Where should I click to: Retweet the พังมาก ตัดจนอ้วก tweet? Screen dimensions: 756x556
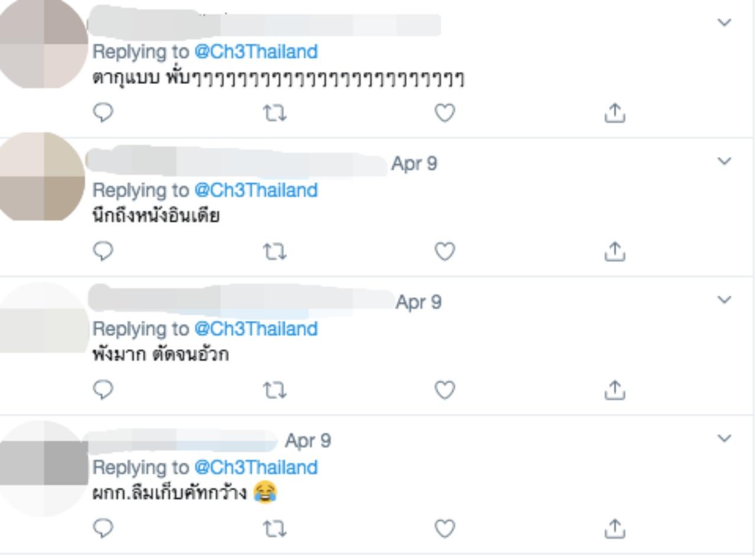[275, 390]
